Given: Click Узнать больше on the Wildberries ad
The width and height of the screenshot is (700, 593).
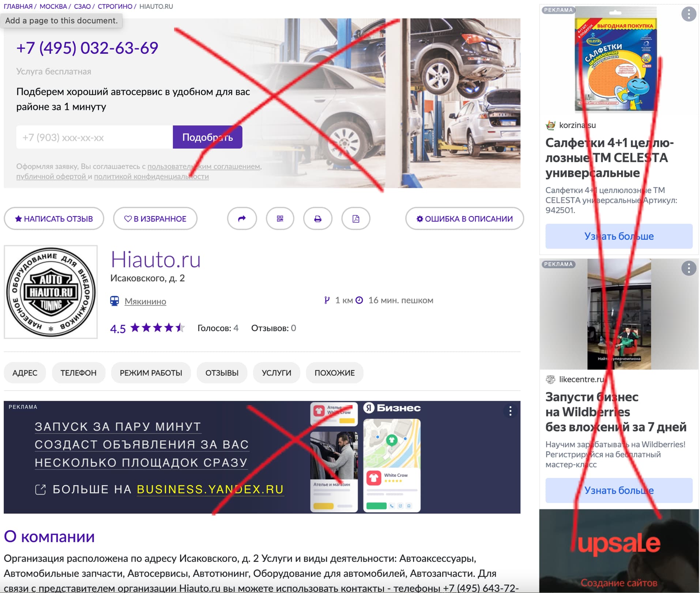Looking at the screenshot, I should pyautogui.click(x=619, y=490).
